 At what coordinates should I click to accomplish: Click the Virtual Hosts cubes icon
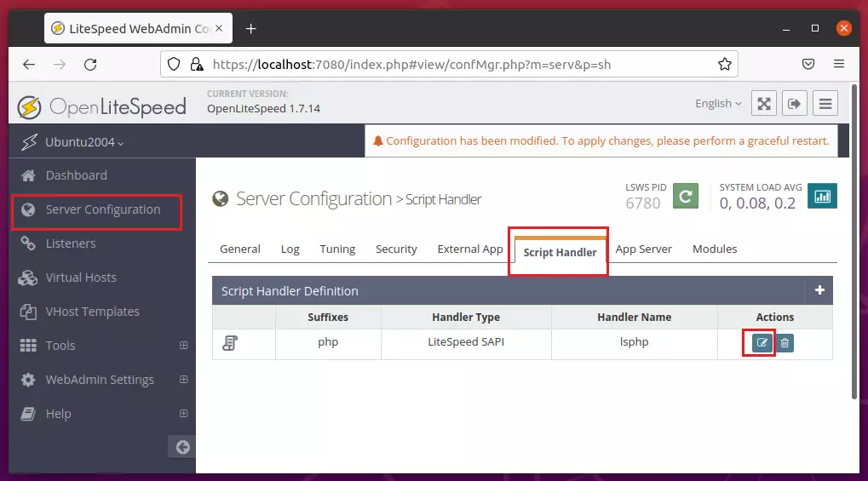click(27, 278)
